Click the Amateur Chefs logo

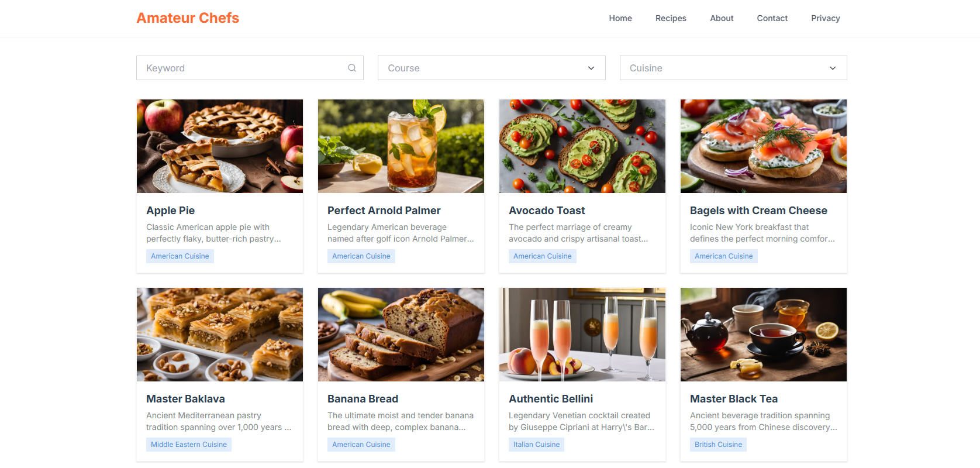tap(188, 18)
